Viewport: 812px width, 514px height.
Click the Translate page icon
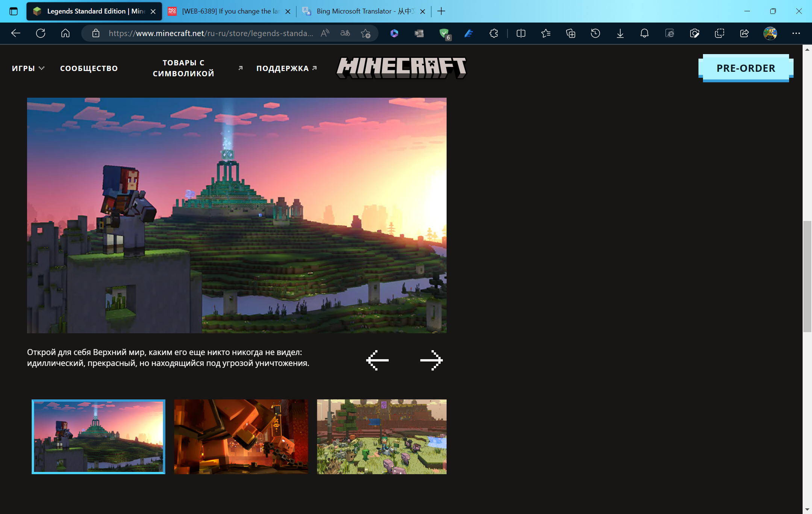click(x=345, y=33)
